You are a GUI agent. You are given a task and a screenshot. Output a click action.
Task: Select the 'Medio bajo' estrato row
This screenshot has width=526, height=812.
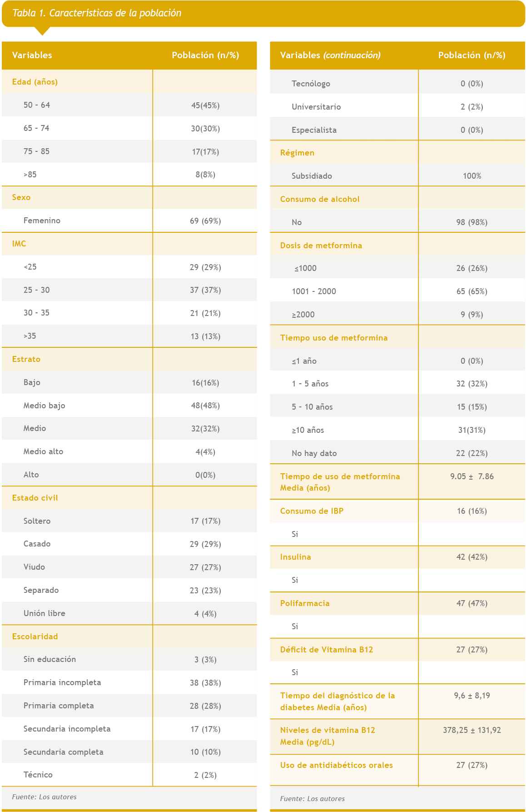click(44, 406)
